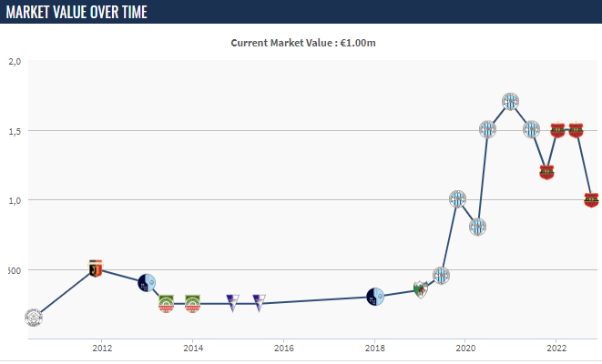Select the dark blue round crest at 2018
Screen dimensions: 602x364
[x=375, y=296]
